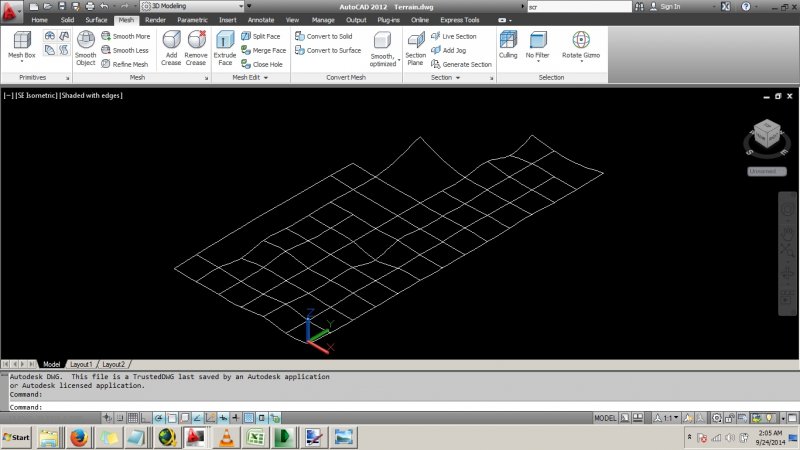Click Refine Mesh button
Viewport: 800px width, 450px height.
coord(124,64)
